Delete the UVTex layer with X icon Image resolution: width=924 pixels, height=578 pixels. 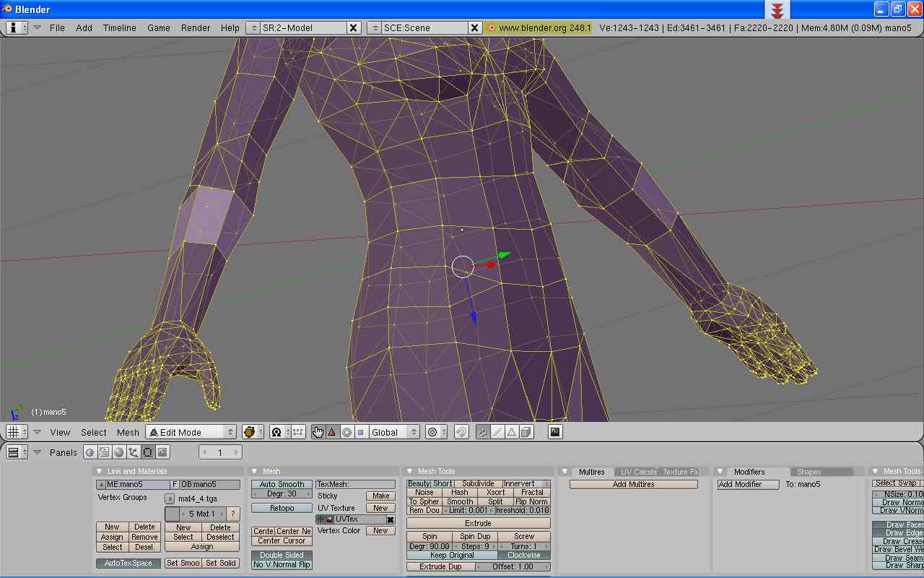pos(391,519)
